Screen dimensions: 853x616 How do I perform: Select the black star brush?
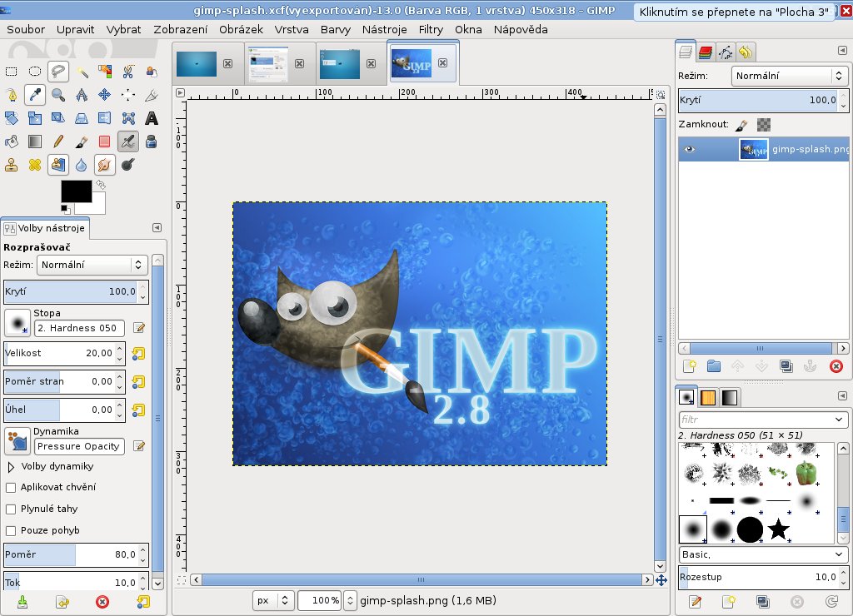(779, 529)
